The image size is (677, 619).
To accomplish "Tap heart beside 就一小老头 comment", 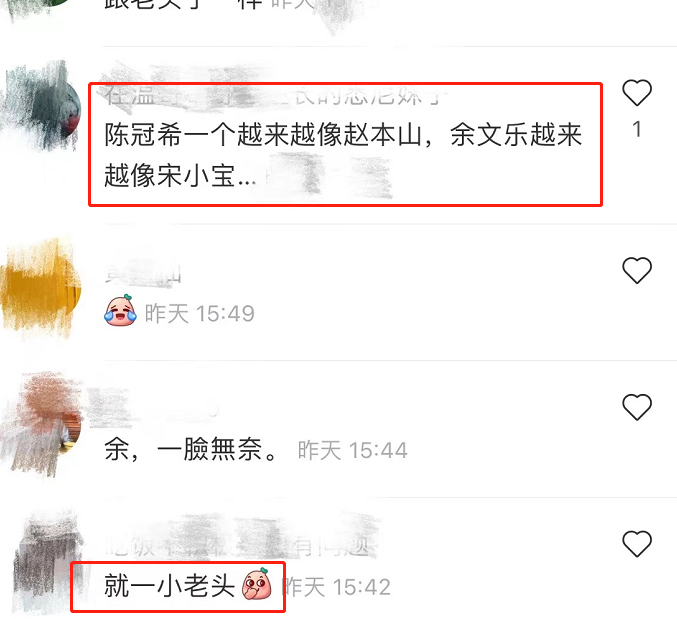I will coord(636,543).
